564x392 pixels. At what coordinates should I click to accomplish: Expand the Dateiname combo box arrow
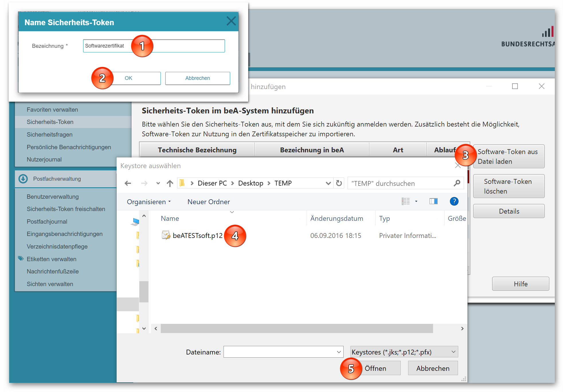coord(339,352)
